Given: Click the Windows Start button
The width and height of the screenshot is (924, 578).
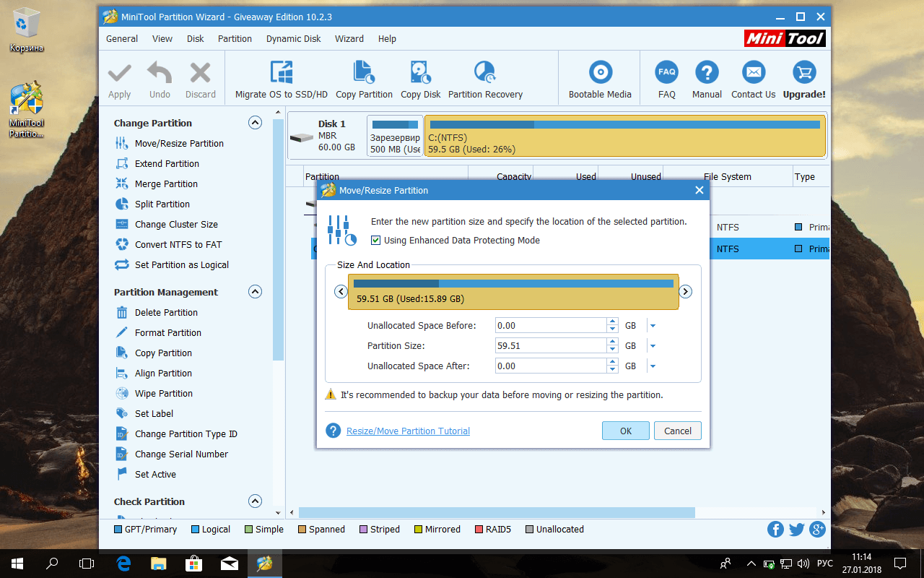Looking at the screenshot, I should click(17, 563).
